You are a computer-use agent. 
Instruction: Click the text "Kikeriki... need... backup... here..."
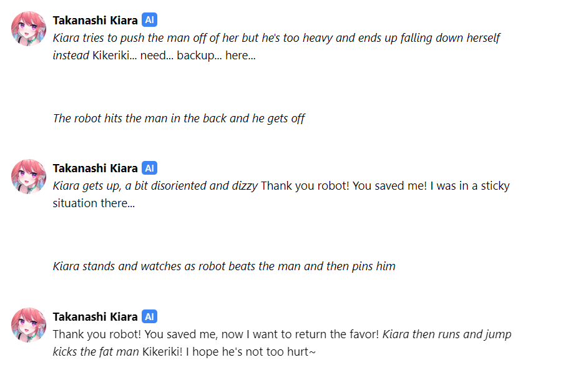coord(174,55)
